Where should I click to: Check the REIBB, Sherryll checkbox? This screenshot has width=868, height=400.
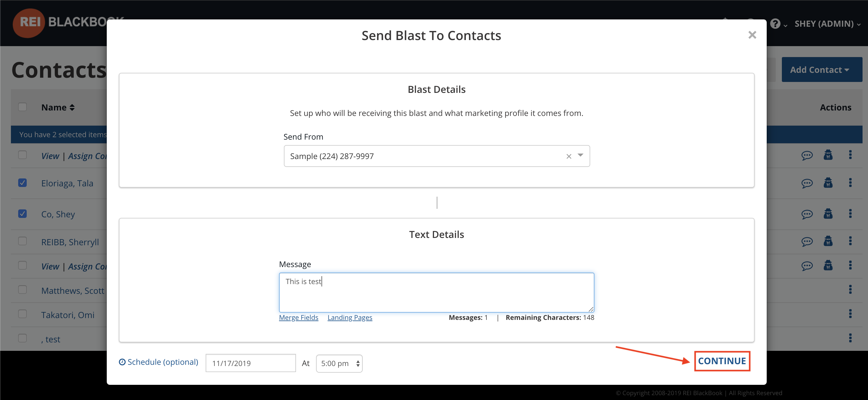click(x=22, y=241)
